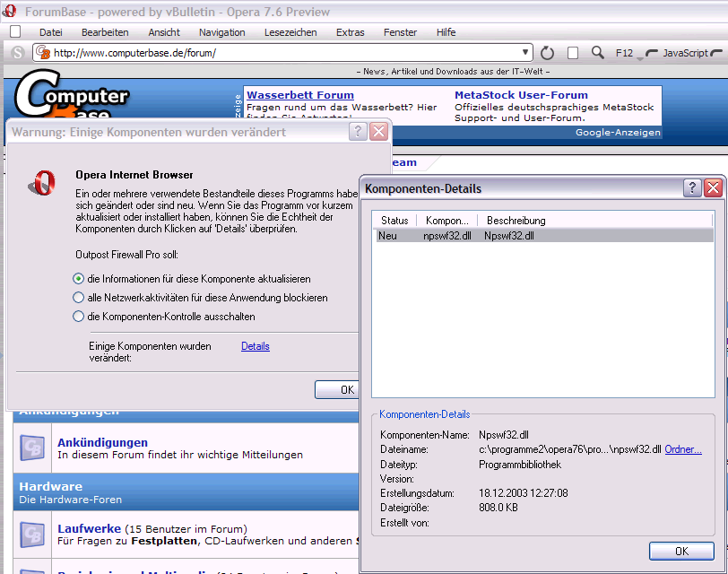Close the warning dialog with red X
The image size is (728, 574).
(379, 132)
